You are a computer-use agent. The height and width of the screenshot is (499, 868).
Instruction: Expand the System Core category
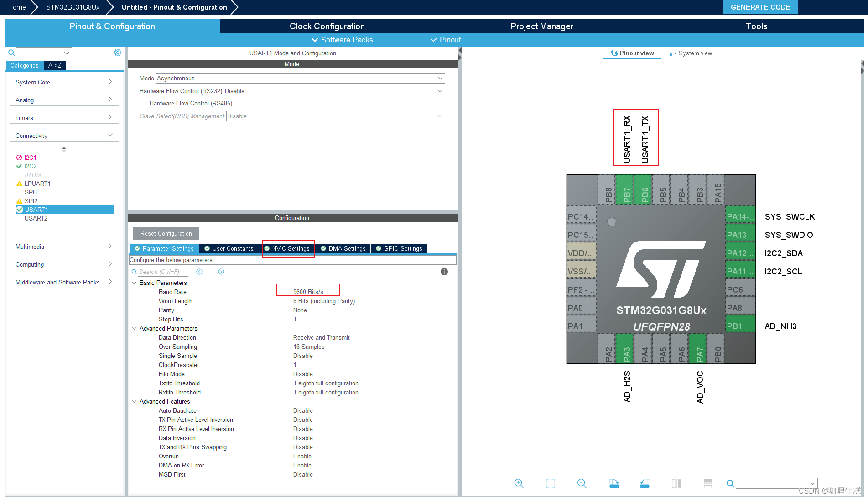[x=64, y=82]
